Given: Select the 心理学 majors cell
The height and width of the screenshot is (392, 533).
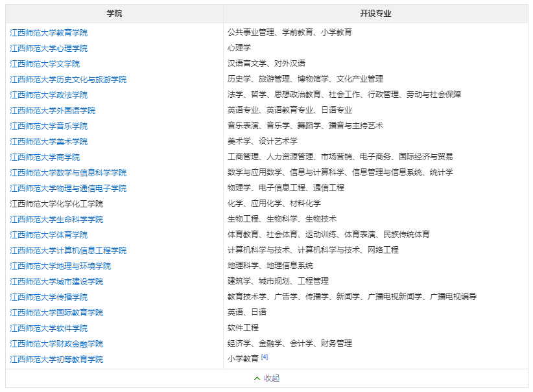Looking at the screenshot, I should coord(239,48).
